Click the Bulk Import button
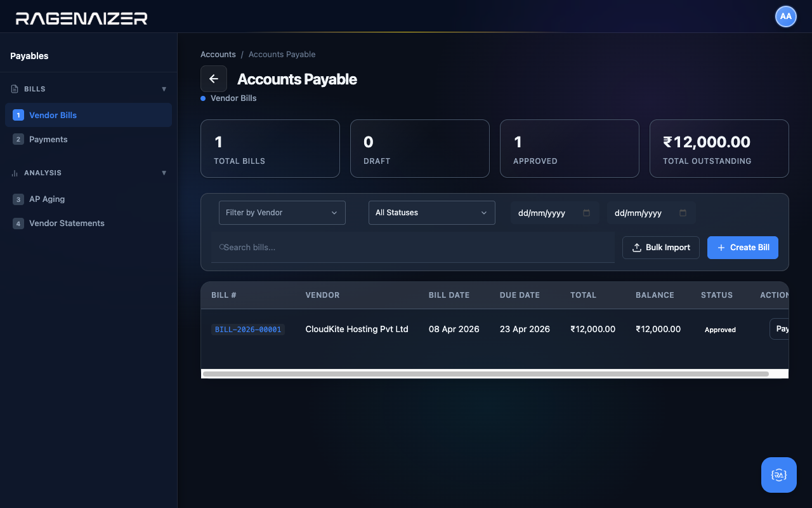Image resolution: width=812 pixels, height=508 pixels. click(661, 248)
